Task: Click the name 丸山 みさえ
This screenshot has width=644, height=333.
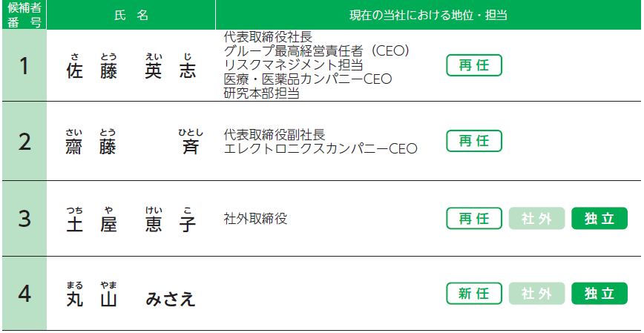Action: click(131, 295)
